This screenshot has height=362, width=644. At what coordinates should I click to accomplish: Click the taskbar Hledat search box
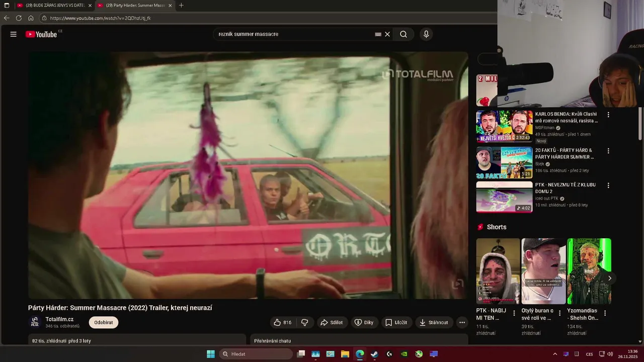point(256,354)
